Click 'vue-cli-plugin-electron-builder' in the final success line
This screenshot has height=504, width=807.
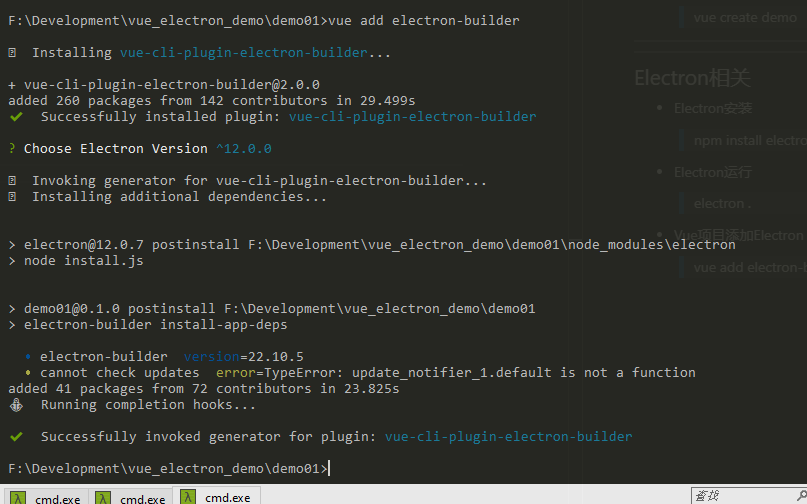click(508, 437)
